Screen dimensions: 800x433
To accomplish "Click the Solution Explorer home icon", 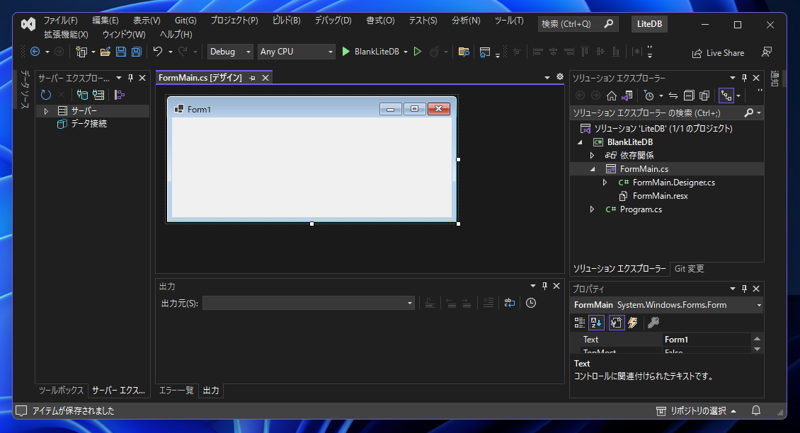I will 611,95.
